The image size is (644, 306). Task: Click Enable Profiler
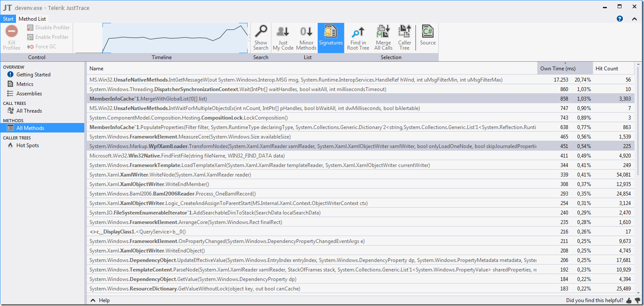48,37
